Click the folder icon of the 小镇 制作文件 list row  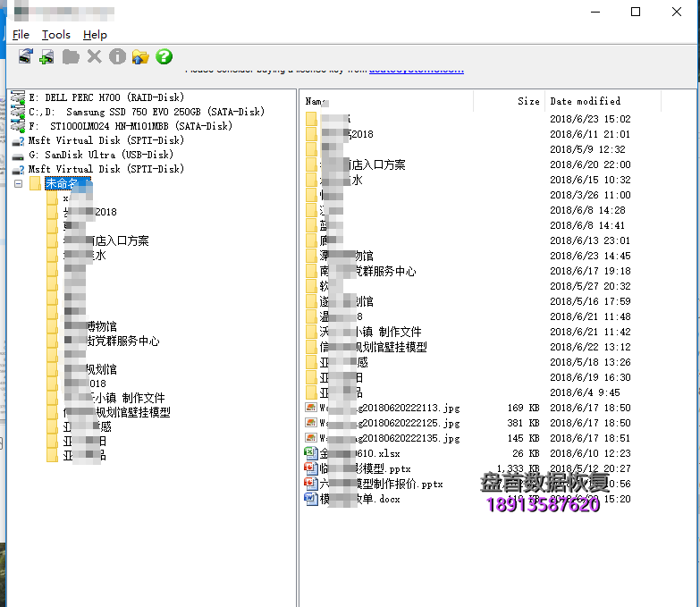[312, 332]
